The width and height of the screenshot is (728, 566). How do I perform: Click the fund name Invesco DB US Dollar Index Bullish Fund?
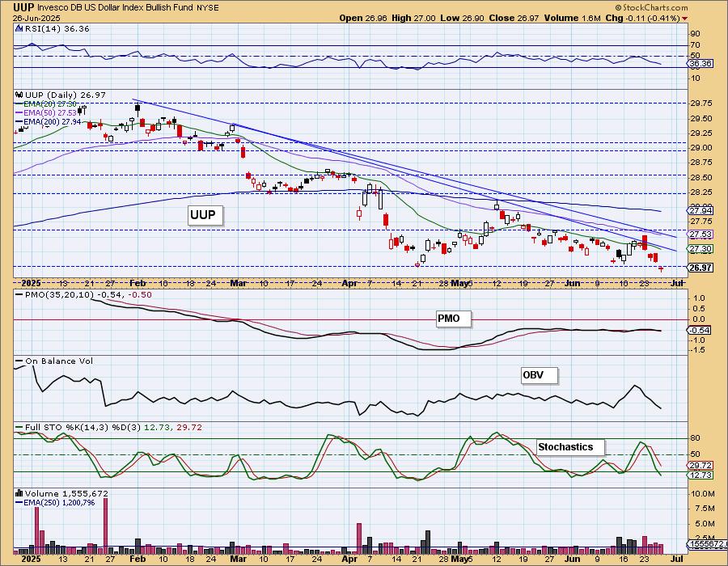tap(116, 8)
